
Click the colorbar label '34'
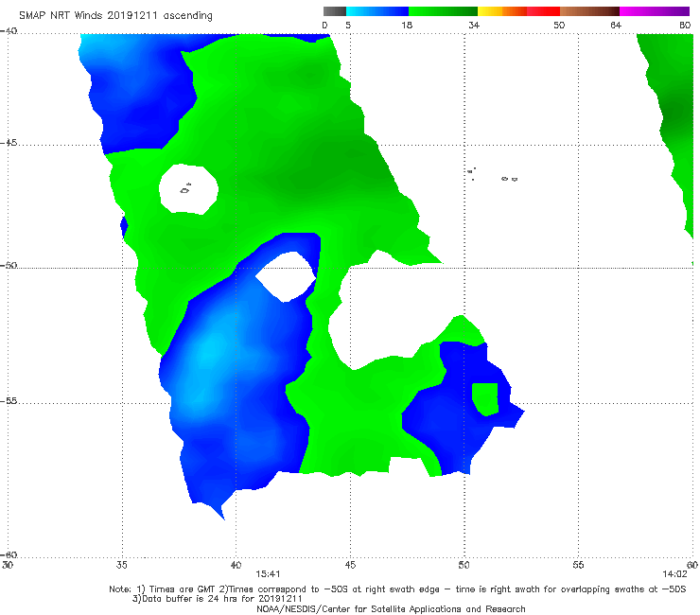pyautogui.click(x=474, y=25)
